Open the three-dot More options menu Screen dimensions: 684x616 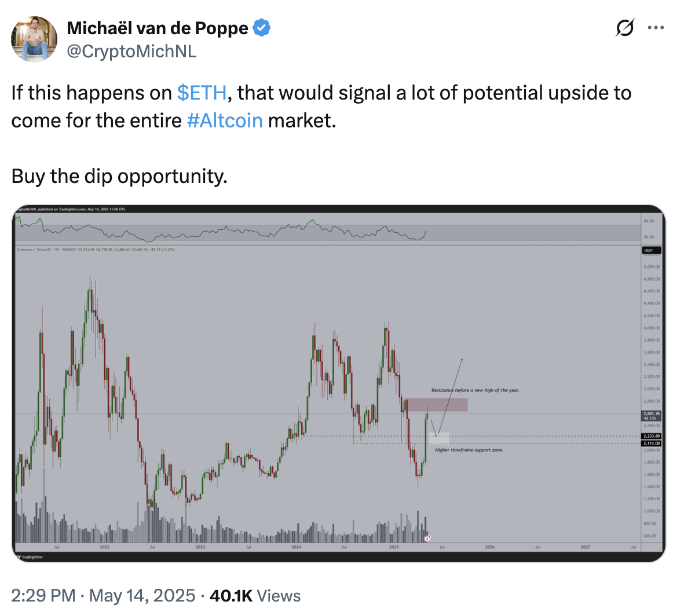click(x=656, y=28)
